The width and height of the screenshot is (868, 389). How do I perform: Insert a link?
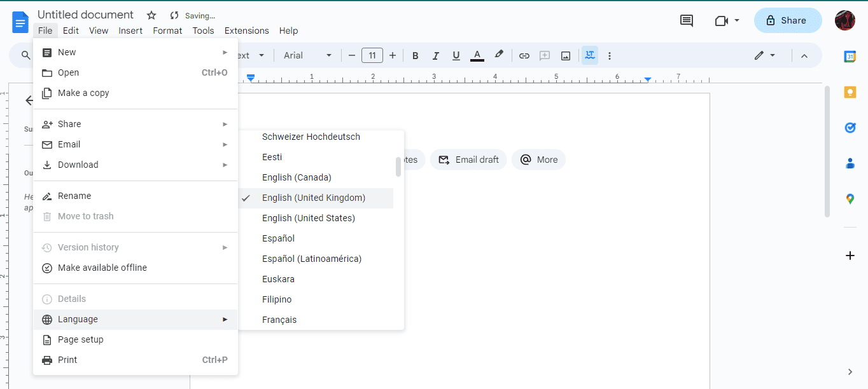pos(524,55)
